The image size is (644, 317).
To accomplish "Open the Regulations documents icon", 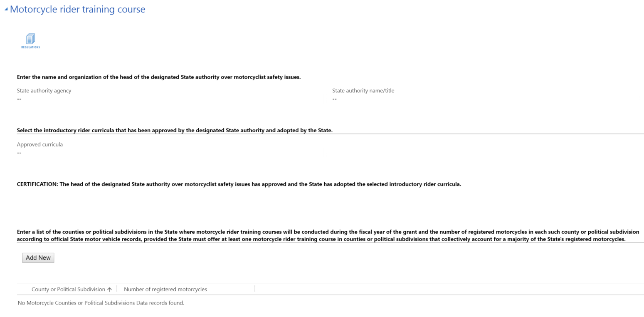I will [30, 39].
